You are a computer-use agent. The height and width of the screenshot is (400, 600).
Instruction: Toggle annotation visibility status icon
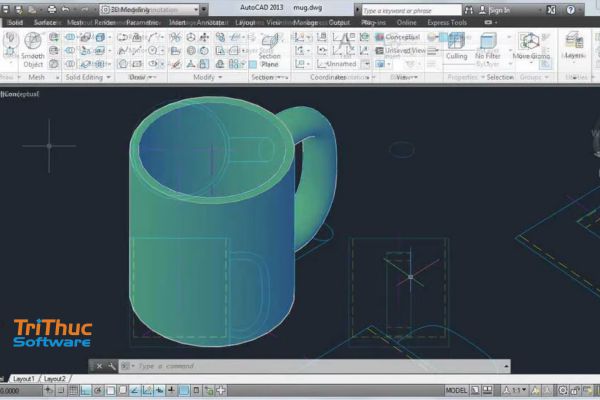pyautogui.click(x=535, y=390)
